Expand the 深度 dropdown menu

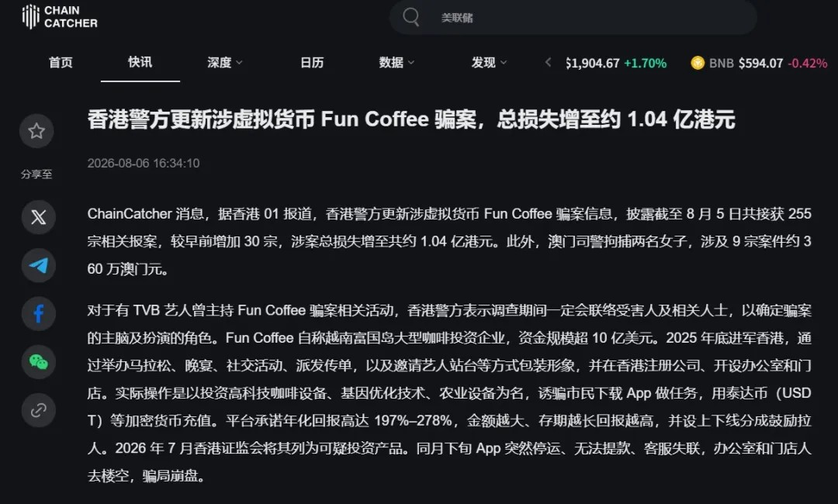225,63
